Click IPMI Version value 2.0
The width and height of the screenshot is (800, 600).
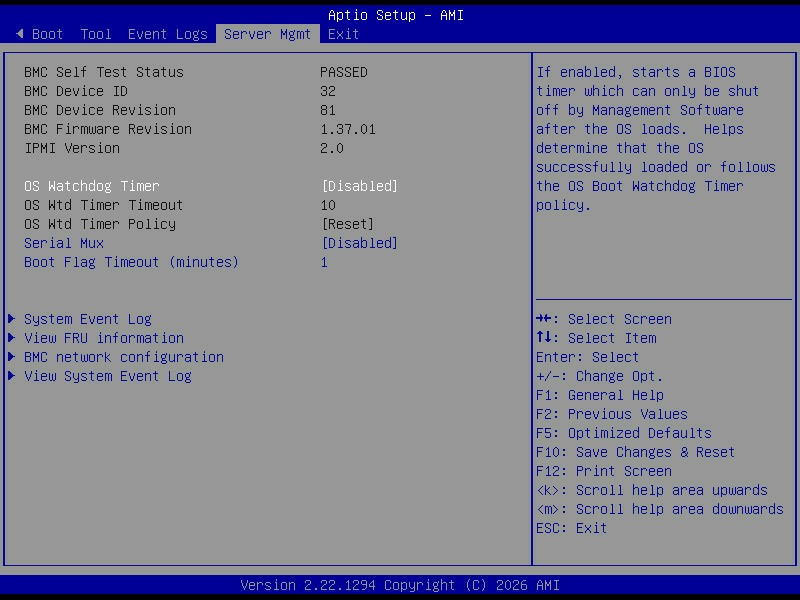click(332, 148)
